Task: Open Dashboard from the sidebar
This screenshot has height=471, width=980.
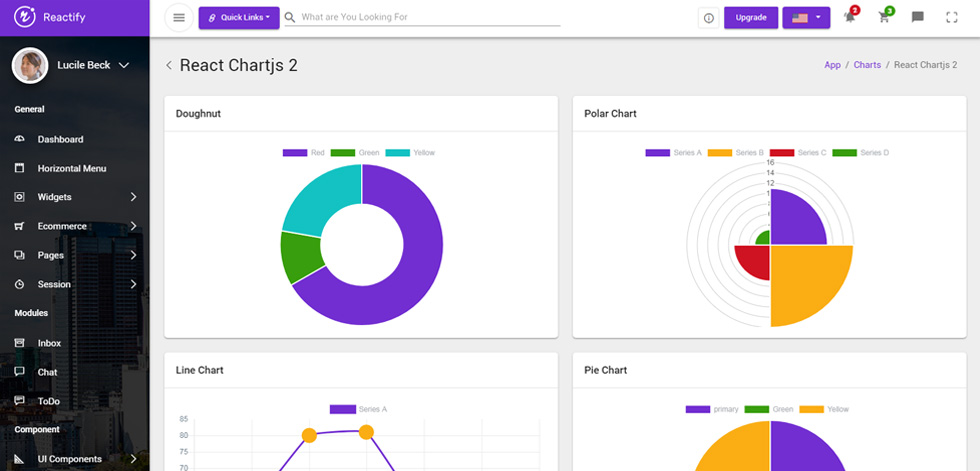Action: click(x=60, y=139)
